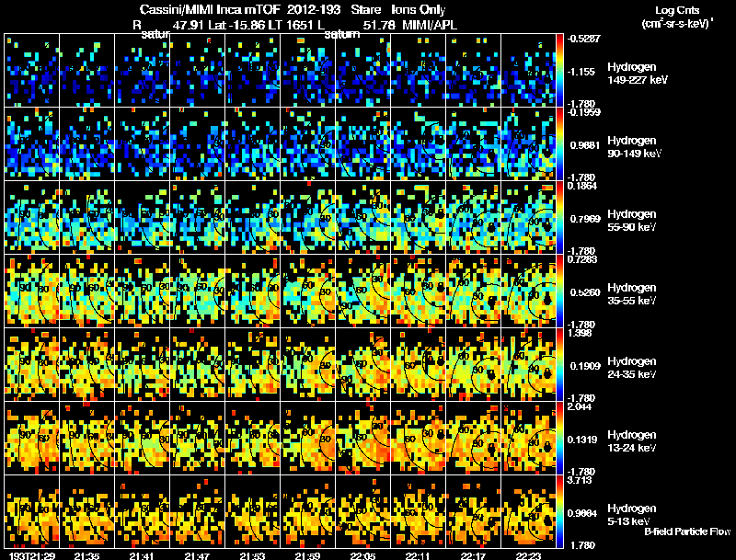Screen dimensions: 736x560
Task: Click the '(cm²-sr-s-keV)' units label
Action: click(677, 24)
